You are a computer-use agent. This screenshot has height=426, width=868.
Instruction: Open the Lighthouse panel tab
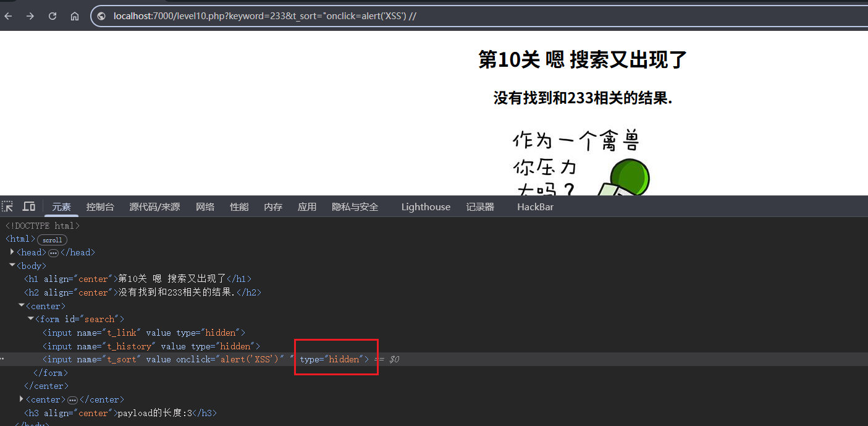point(426,207)
